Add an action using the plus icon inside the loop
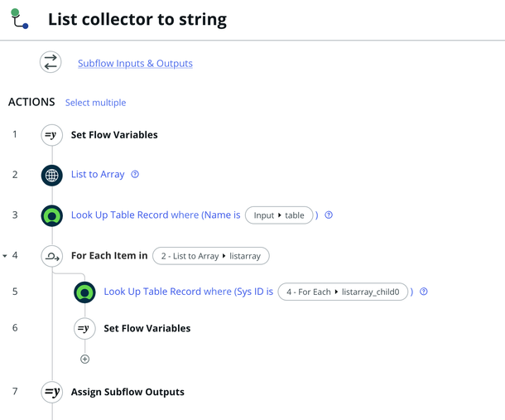The height and width of the screenshot is (420, 505). pos(84,360)
